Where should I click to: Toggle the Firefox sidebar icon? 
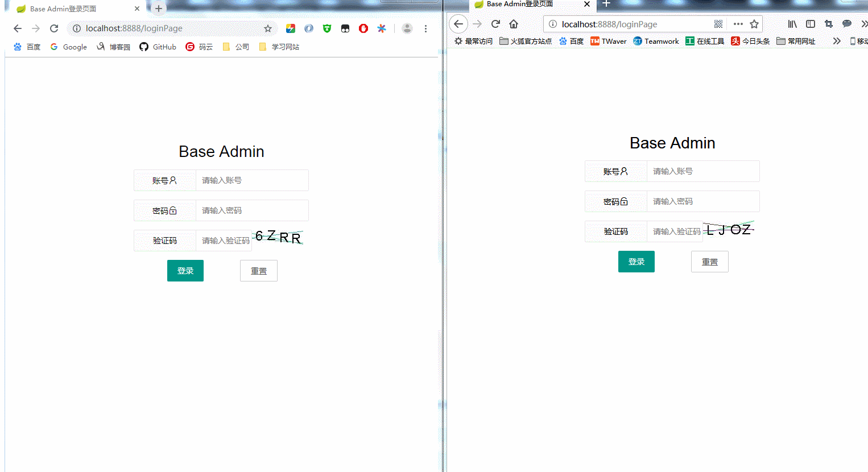811,24
